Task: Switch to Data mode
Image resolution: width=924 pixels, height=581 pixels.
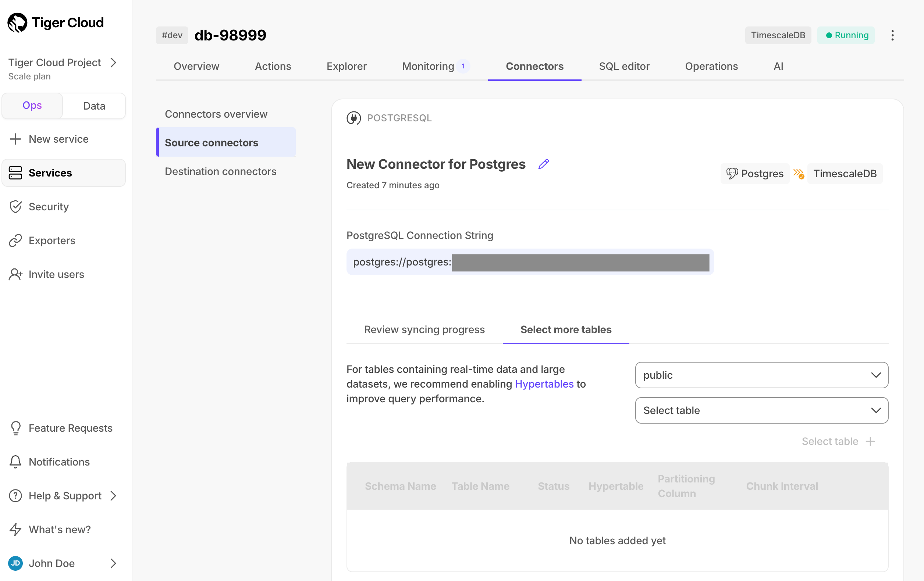Action: click(x=94, y=106)
